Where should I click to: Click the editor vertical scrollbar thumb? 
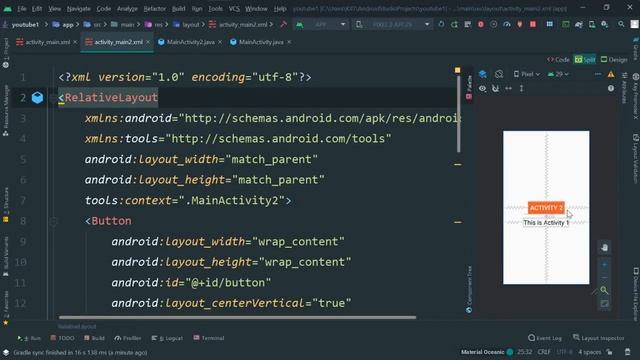coord(458,114)
